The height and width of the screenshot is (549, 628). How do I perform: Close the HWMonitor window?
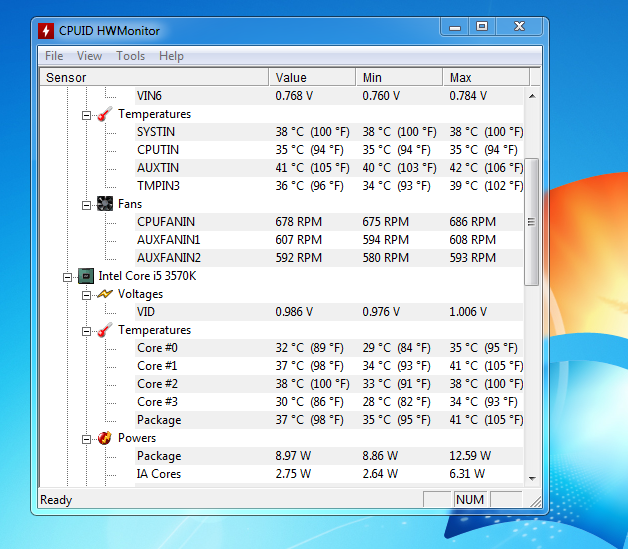[519, 27]
